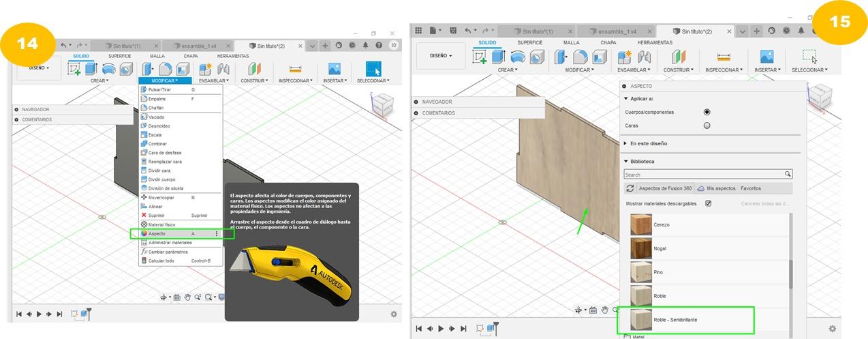Click Press Pull icon in right window Modificar
Image resolution: width=868 pixels, height=339 pixels.
click(x=561, y=57)
